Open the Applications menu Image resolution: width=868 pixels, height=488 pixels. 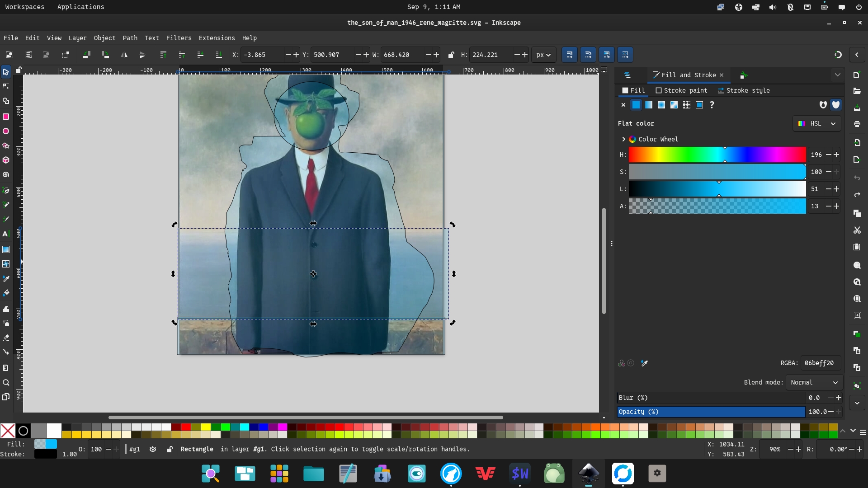click(x=81, y=7)
